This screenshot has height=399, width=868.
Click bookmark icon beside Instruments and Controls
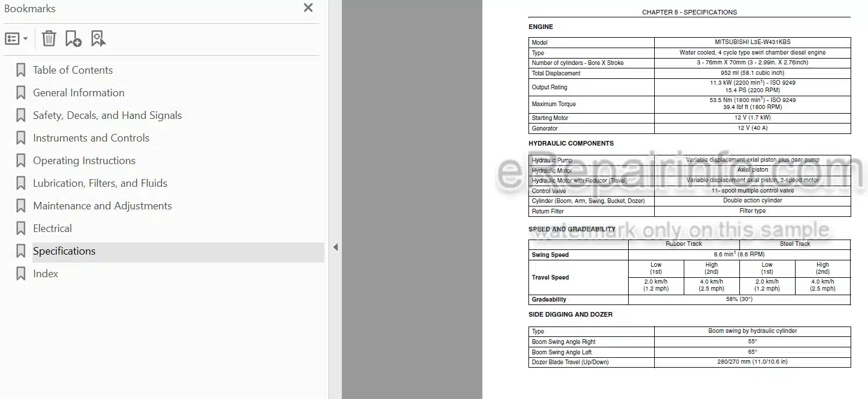[x=21, y=138]
